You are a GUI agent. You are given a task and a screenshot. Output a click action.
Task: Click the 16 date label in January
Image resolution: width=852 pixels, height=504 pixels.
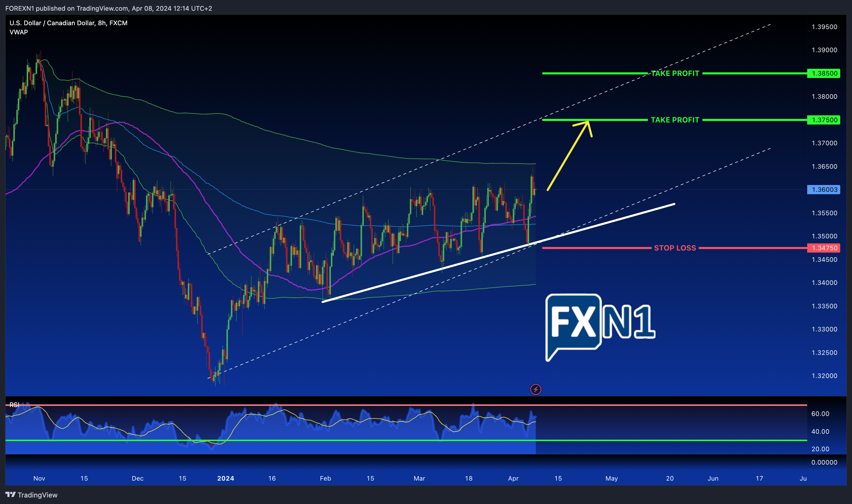(x=272, y=478)
